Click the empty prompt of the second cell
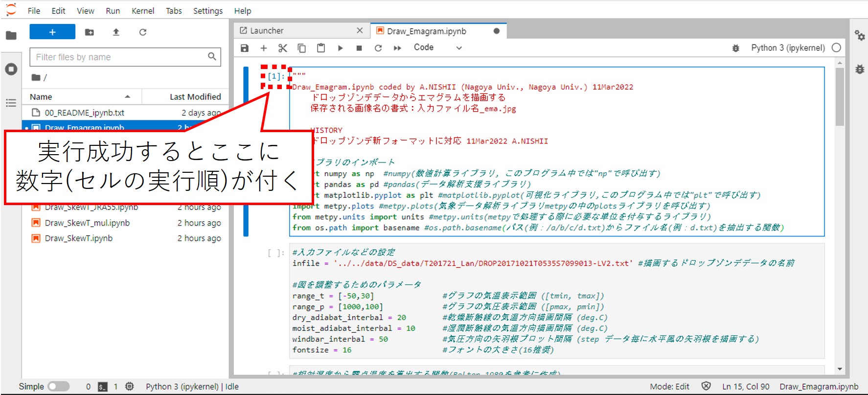 coord(275,253)
